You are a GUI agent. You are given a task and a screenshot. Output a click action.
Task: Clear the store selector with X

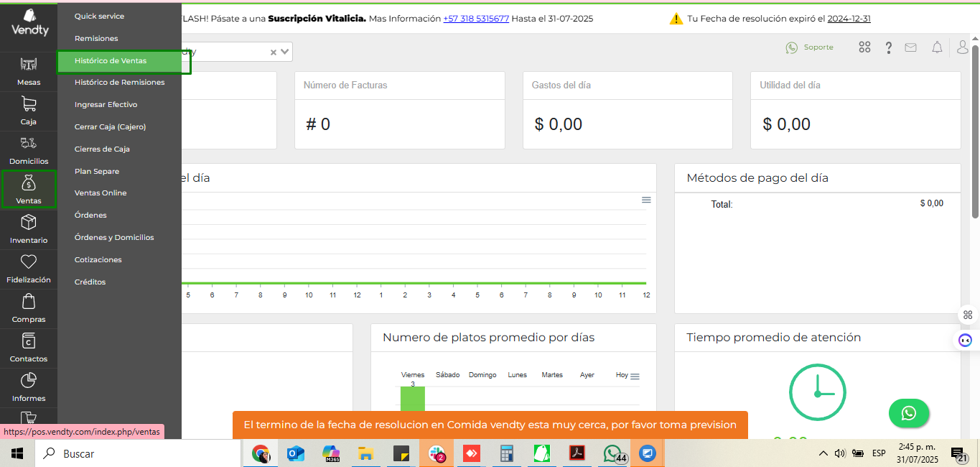click(x=273, y=52)
